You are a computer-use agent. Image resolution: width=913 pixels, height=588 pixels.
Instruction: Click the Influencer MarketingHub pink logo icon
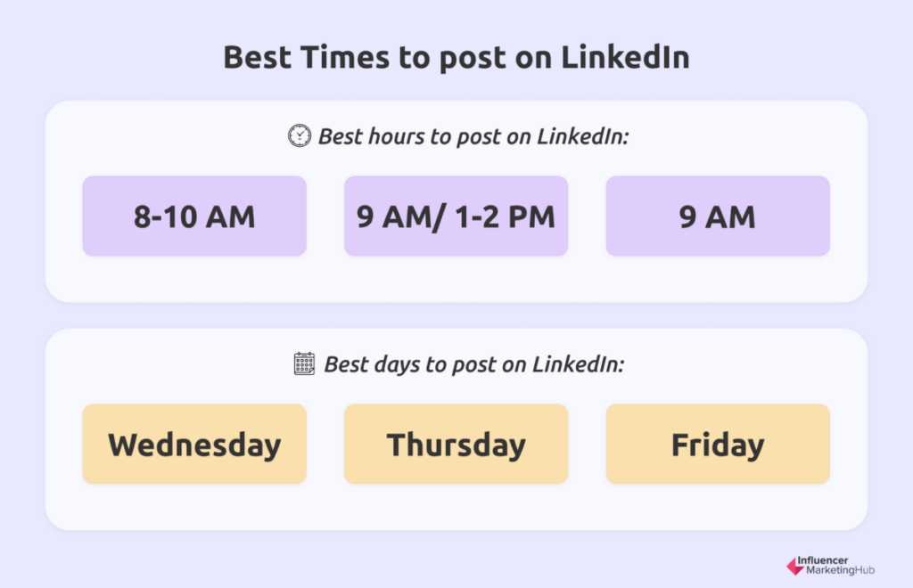[x=794, y=566]
